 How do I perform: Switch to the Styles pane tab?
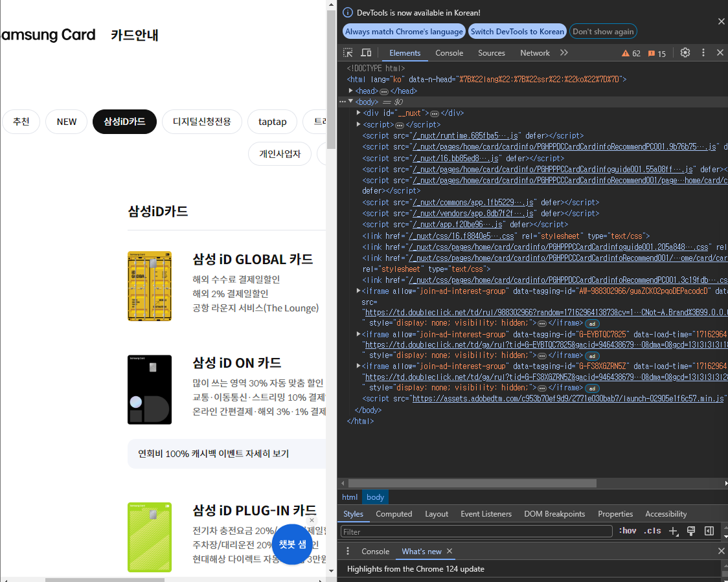click(x=354, y=514)
